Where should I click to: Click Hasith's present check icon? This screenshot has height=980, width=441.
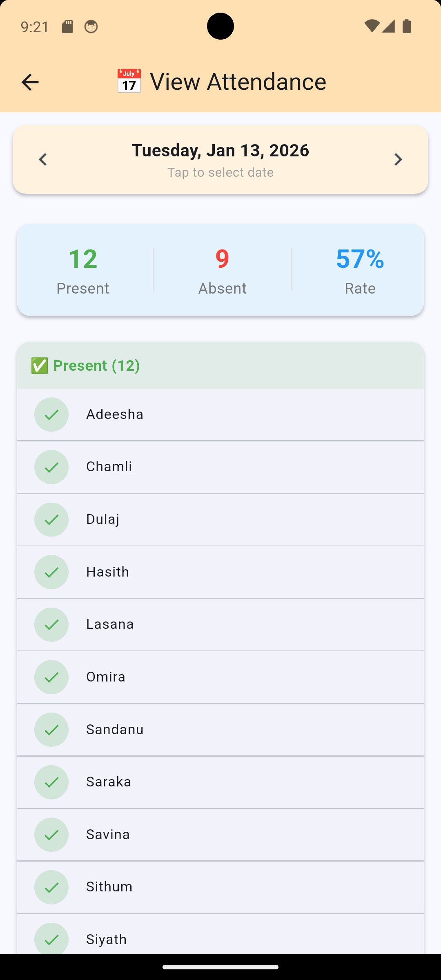(x=51, y=572)
